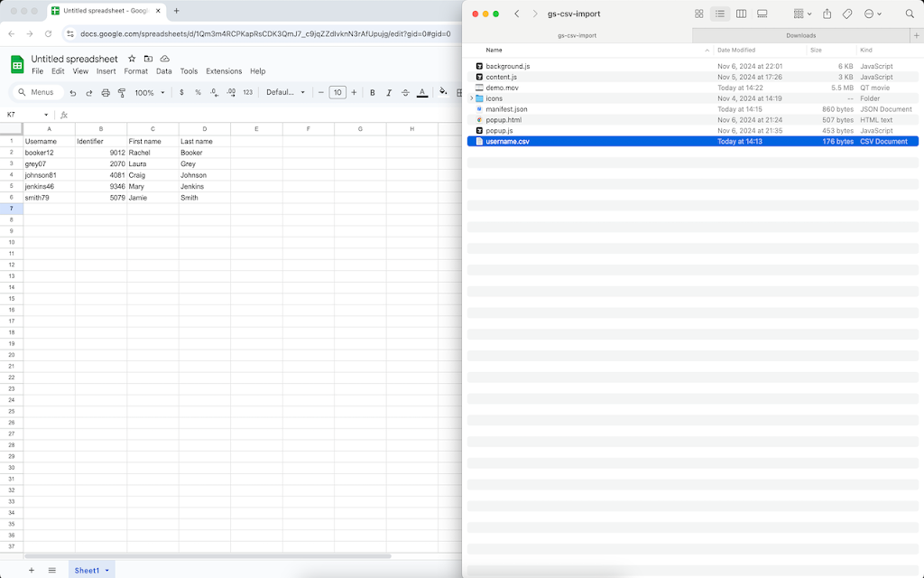
Task: Add a new sheet with plus button
Action: click(32, 571)
